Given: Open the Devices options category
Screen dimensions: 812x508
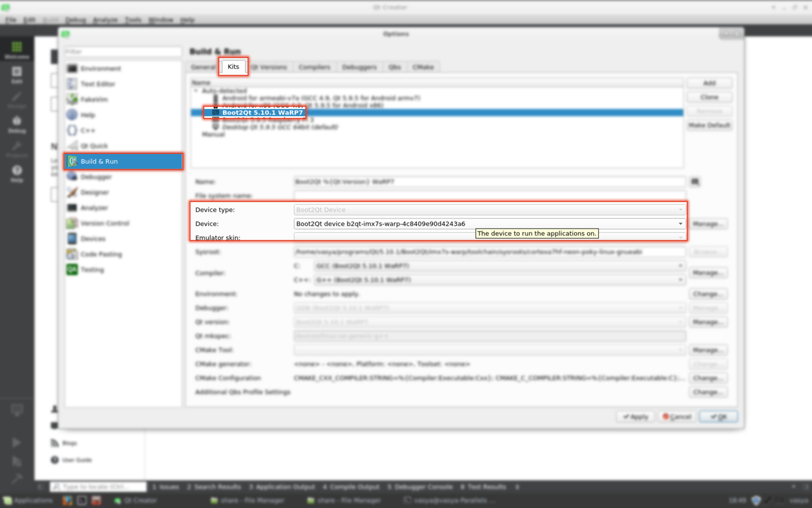Looking at the screenshot, I should [x=123, y=239].
